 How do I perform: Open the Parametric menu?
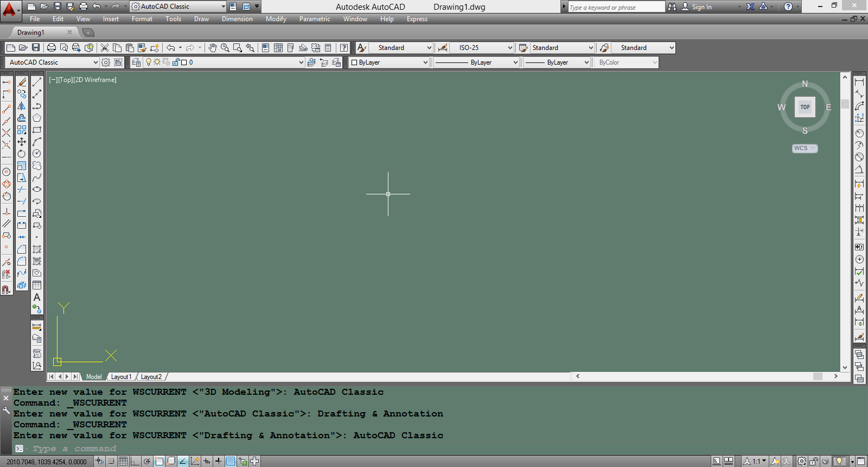(315, 19)
